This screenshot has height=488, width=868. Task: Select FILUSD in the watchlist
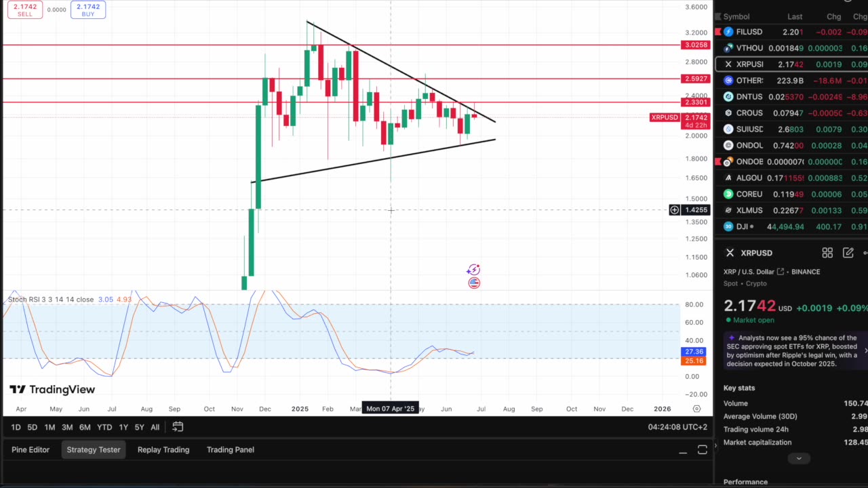pos(791,32)
